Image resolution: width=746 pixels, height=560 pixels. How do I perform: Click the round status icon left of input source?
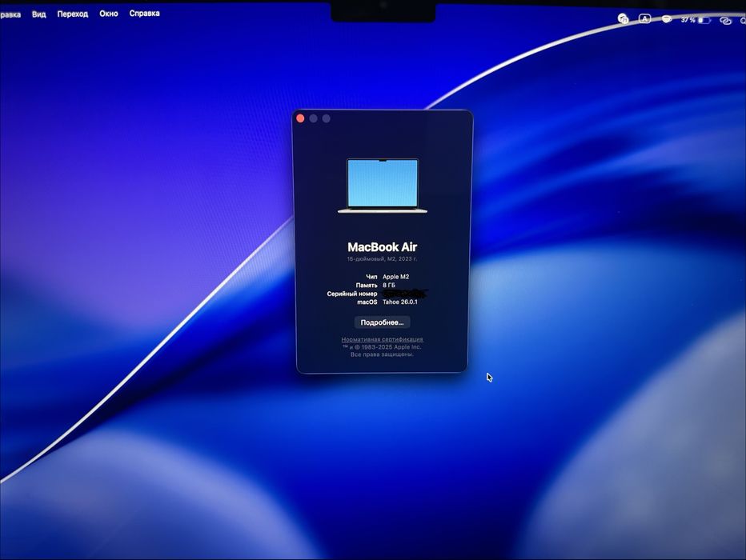[623, 18]
